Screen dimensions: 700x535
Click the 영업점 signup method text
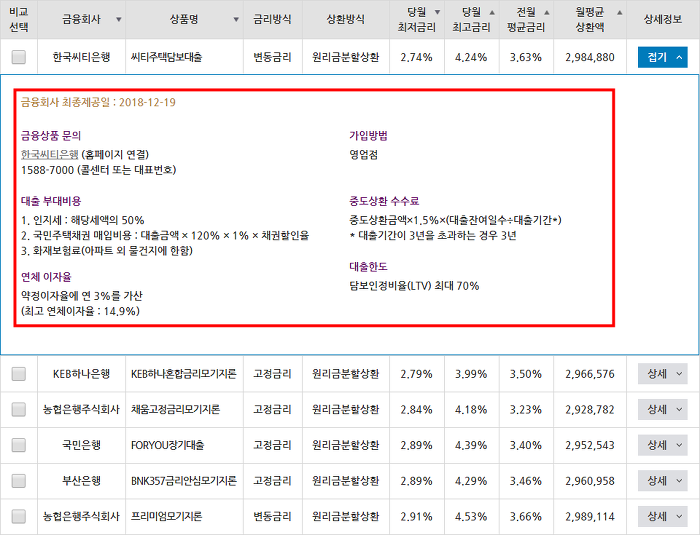(x=363, y=155)
